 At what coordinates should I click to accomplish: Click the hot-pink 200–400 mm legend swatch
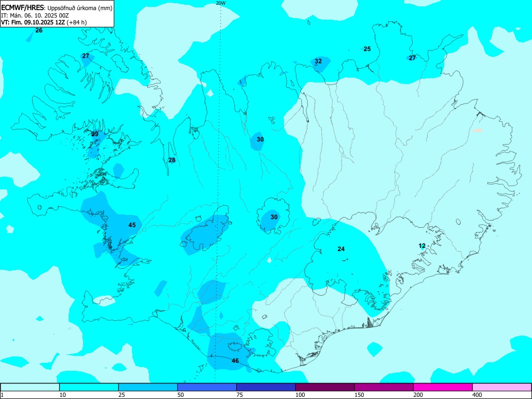coord(443,387)
